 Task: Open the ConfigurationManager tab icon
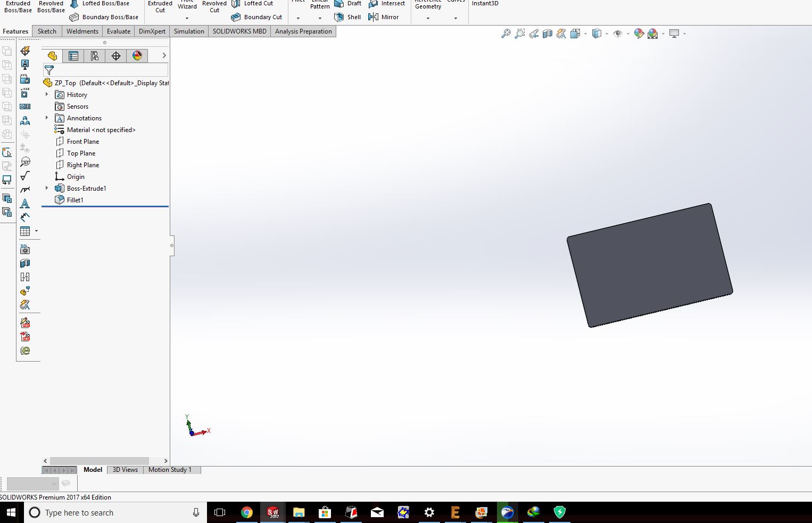95,56
